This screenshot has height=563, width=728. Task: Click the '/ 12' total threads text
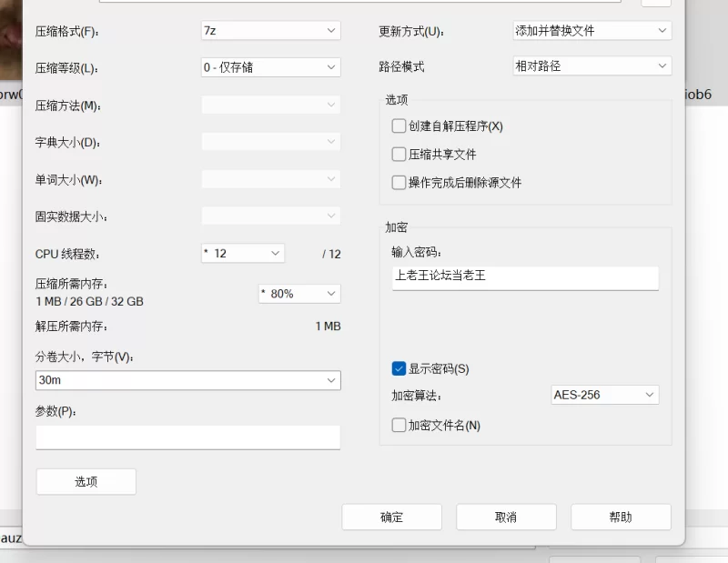click(x=331, y=255)
